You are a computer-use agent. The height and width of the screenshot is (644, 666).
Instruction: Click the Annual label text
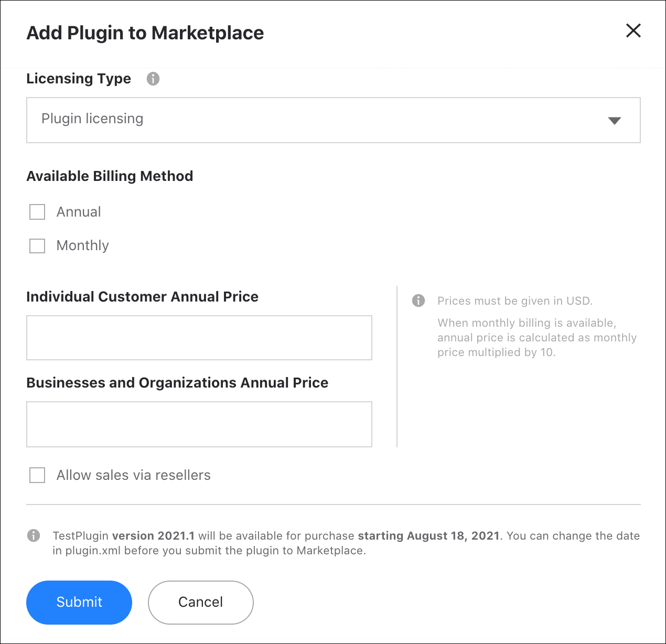(79, 212)
